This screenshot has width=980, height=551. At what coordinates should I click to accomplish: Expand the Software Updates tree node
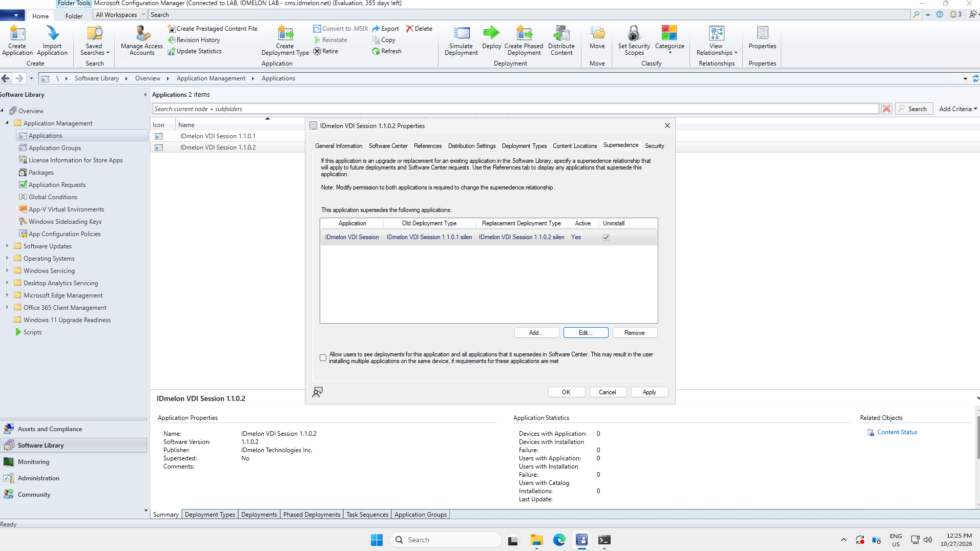click(7, 246)
